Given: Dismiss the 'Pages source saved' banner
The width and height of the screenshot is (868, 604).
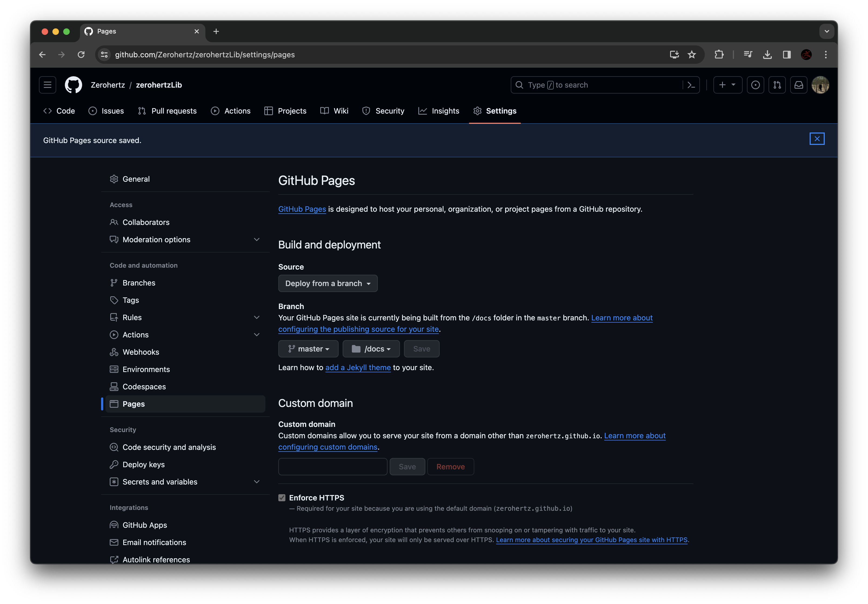Looking at the screenshot, I should pos(817,139).
